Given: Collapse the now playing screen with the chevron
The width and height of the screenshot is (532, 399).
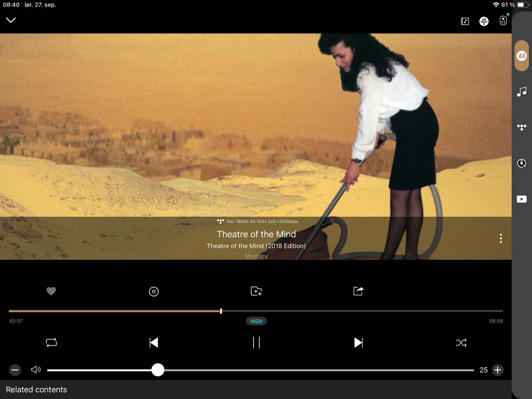Looking at the screenshot, I should point(11,20).
